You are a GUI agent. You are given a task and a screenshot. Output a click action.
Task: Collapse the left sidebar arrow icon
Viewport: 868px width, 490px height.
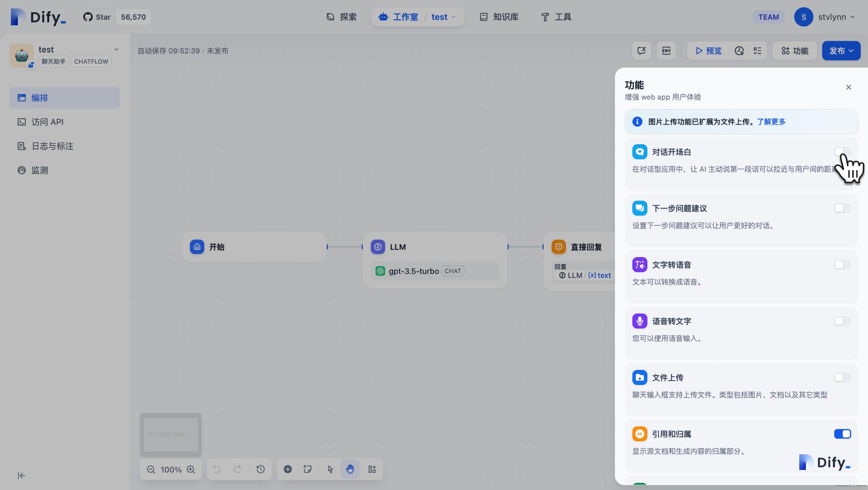pos(21,476)
